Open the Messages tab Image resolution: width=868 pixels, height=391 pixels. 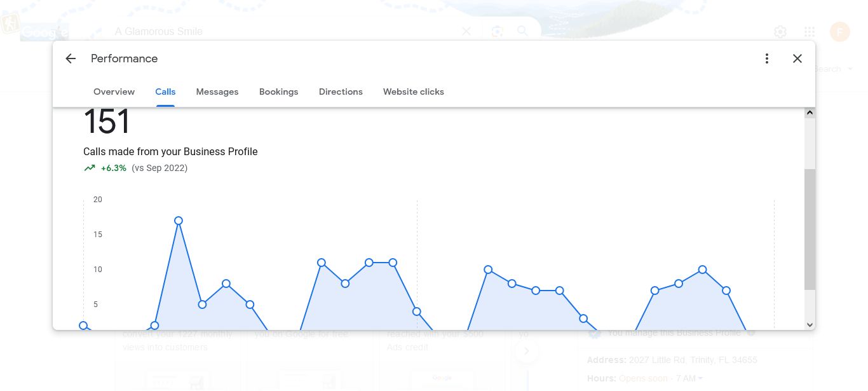click(217, 92)
